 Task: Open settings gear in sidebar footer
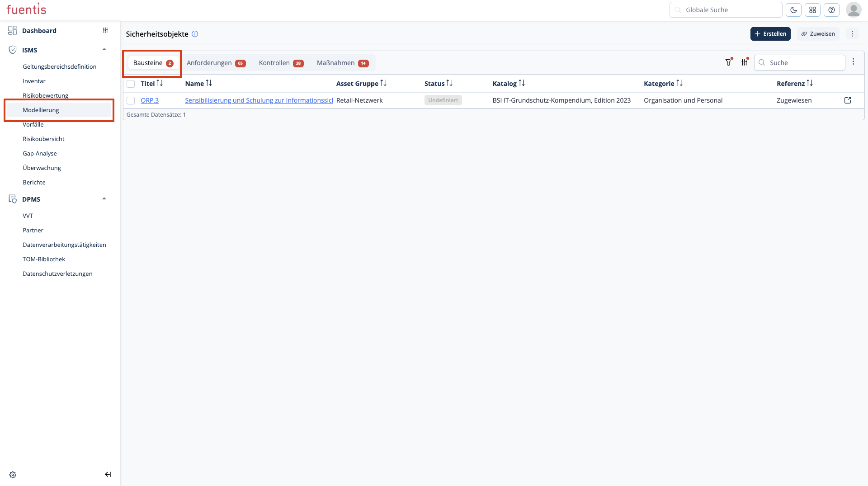tap(13, 475)
